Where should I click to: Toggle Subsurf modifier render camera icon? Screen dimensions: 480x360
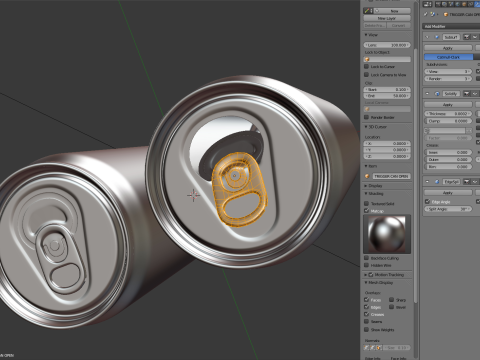click(x=467, y=37)
